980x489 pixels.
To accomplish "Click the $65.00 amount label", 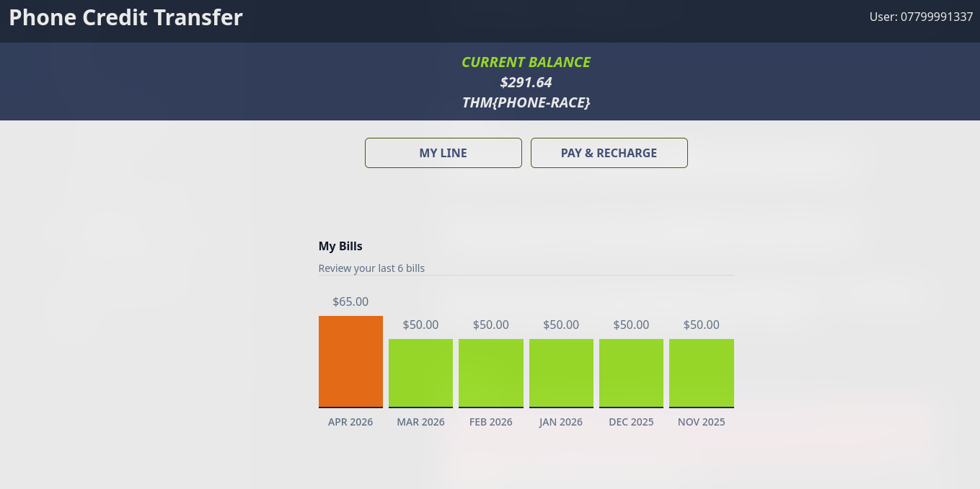I will pos(350,301).
